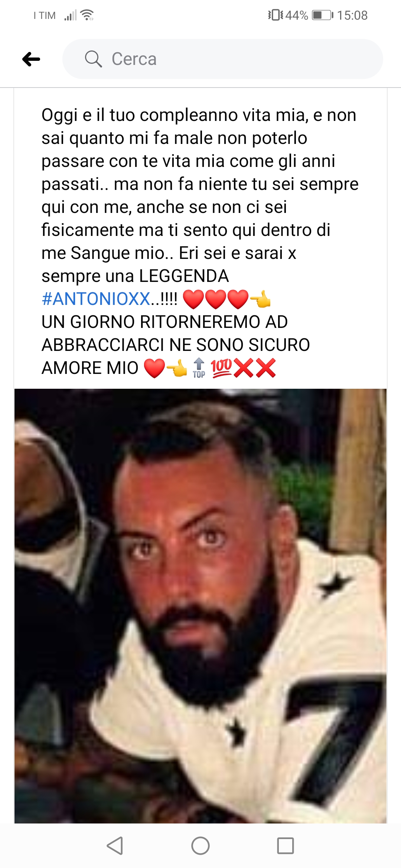The image size is (401, 868).
Task: Open recent apps with the square button
Action: point(286,846)
